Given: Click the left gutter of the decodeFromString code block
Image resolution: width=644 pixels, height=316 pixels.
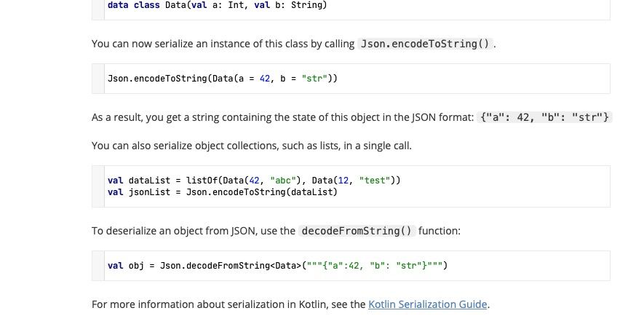Looking at the screenshot, I should coord(98,266).
